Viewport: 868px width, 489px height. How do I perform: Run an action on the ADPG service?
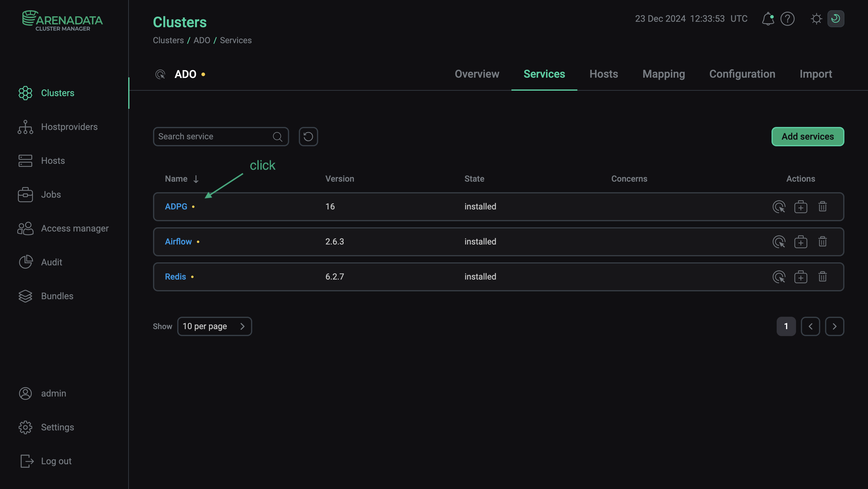click(x=779, y=206)
